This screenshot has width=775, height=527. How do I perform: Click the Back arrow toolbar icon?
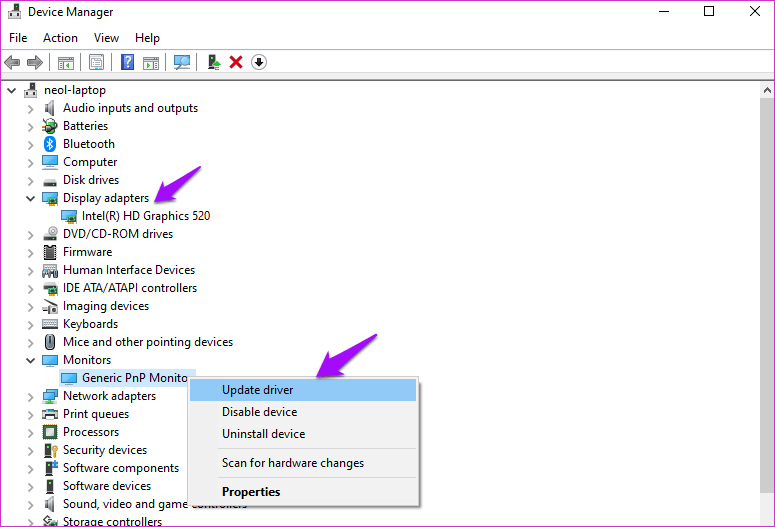[x=12, y=62]
